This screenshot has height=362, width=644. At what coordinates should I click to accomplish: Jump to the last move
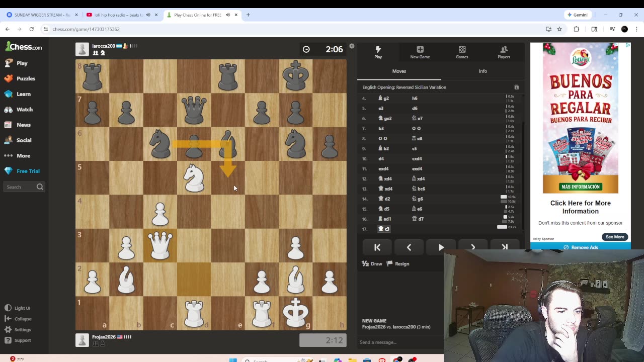(x=505, y=247)
